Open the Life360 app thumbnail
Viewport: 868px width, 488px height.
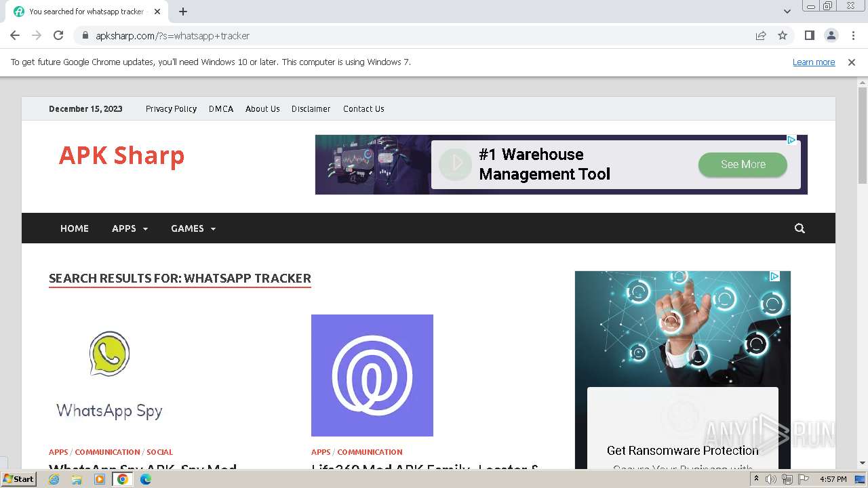[x=372, y=375]
